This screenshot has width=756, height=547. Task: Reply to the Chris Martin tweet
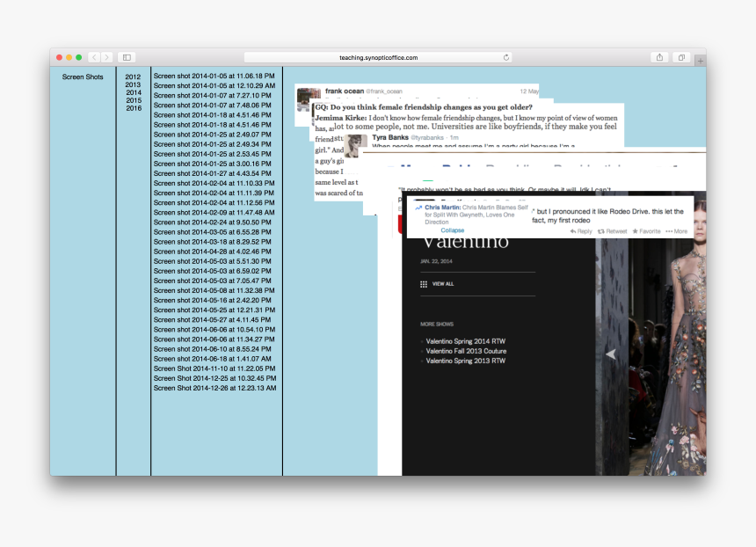[x=581, y=230]
